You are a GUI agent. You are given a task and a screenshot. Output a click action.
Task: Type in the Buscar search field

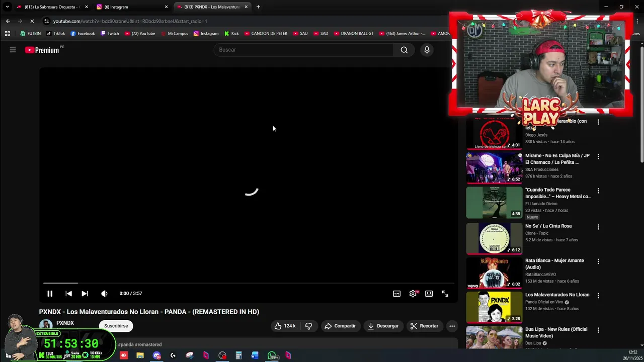pos(303,50)
